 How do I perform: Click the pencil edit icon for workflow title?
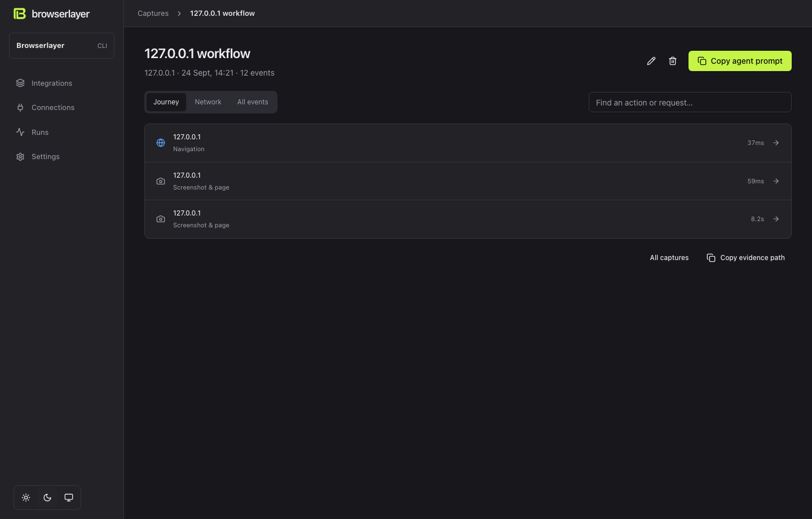651,61
